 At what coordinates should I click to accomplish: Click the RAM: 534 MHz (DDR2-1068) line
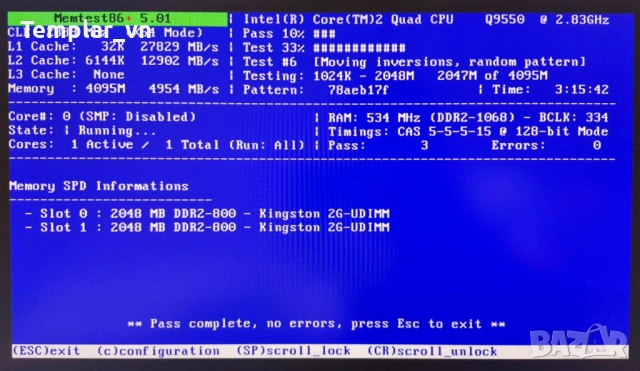[468, 118]
